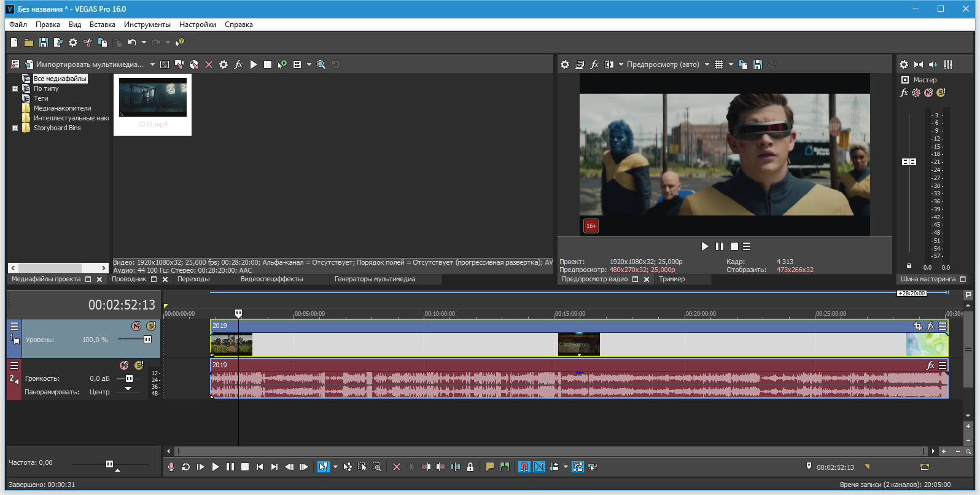
Task: Solo video track 1
Action: (150, 326)
